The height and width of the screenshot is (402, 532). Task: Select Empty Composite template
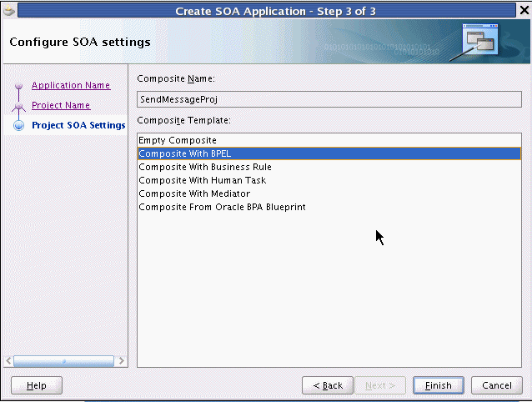(x=329, y=140)
